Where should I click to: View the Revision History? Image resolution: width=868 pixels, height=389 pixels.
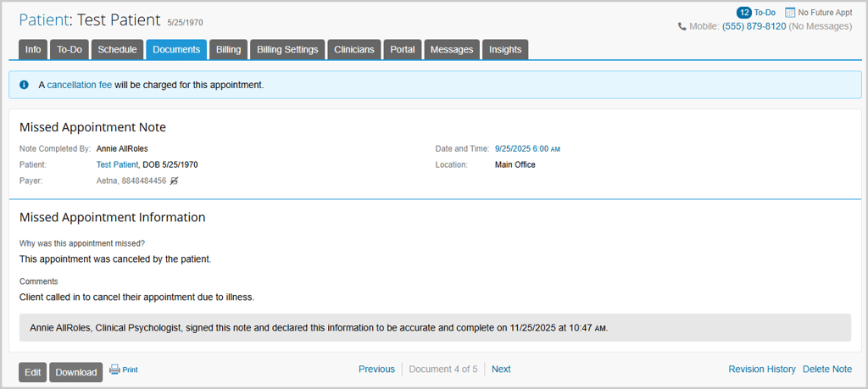762,370
